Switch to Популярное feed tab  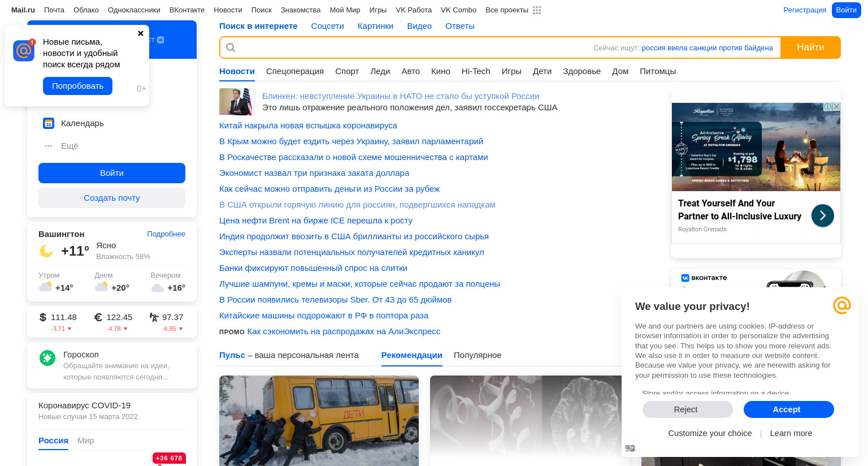click(x=478, y=355)
